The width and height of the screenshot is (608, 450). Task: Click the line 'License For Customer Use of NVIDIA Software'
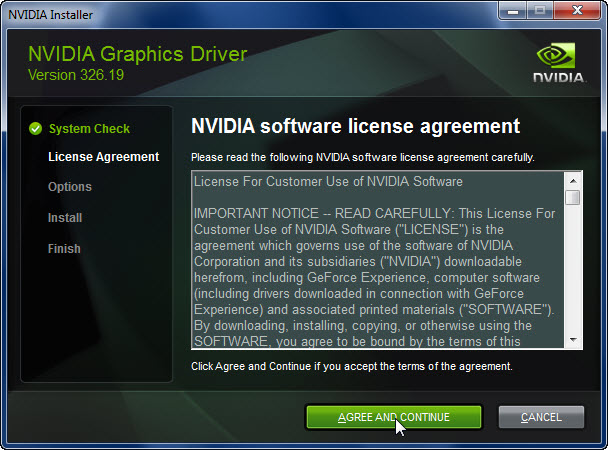tap(328, 181)
